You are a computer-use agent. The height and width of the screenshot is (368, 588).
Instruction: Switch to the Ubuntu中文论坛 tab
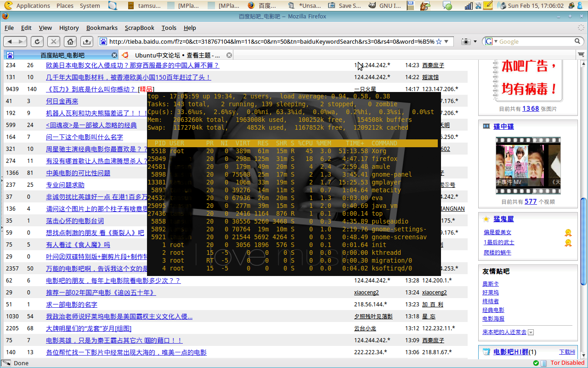177,55
